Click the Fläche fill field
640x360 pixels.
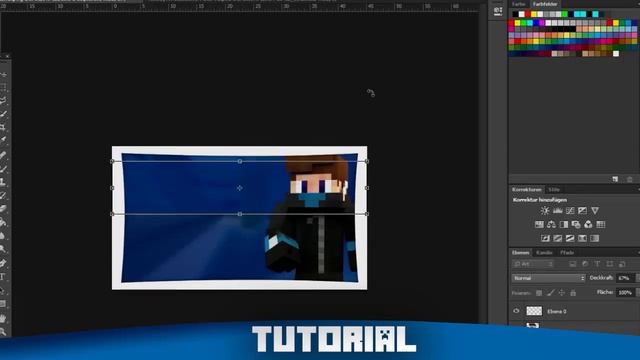pyautogui.click(x=626, y=293)
